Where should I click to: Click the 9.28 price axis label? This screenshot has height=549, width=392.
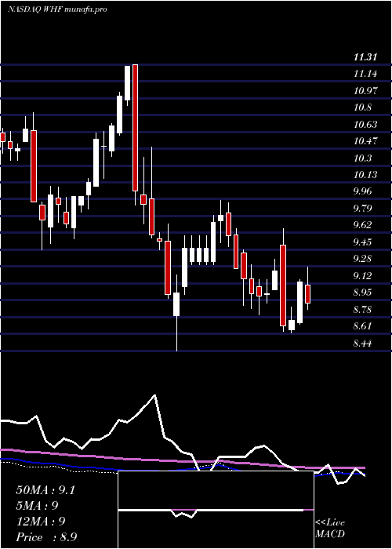(363, 259)
